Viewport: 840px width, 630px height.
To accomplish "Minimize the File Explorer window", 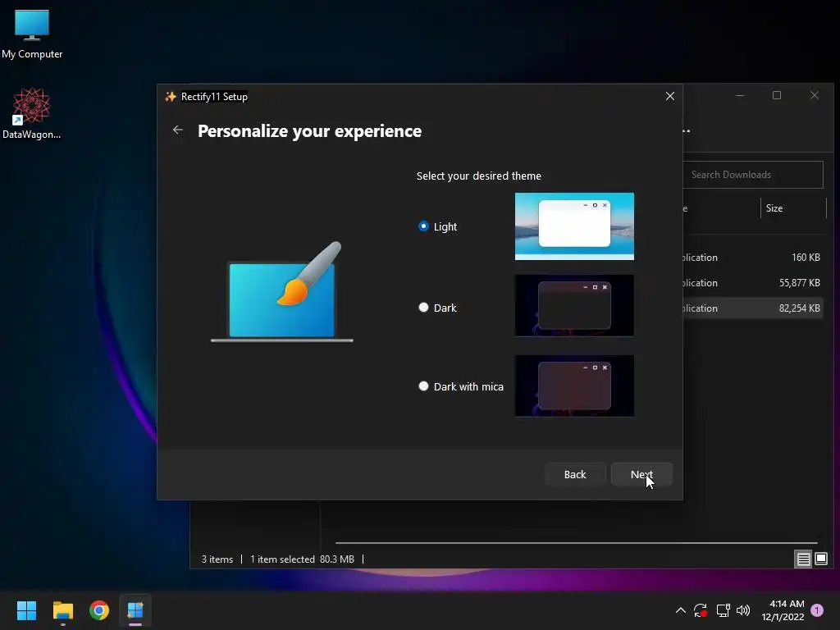I will (x=740, y=95).
